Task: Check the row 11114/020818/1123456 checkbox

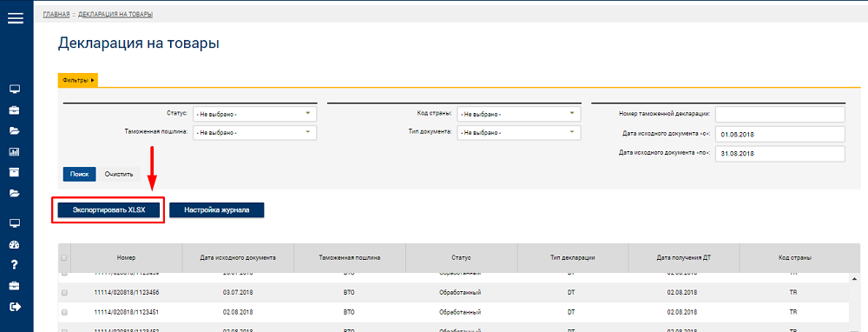Action: tap(63, 292)
